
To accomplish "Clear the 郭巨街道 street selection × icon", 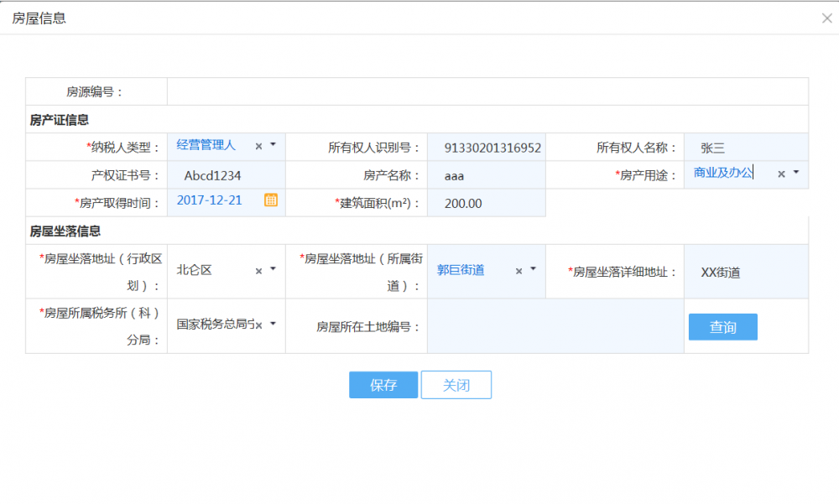I will [x=519, y=271].
